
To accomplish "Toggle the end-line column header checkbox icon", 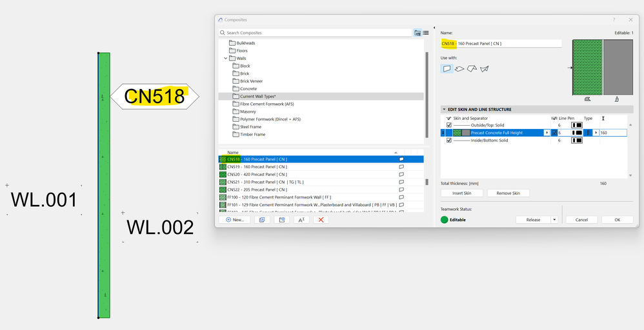I will coord(554,118).
